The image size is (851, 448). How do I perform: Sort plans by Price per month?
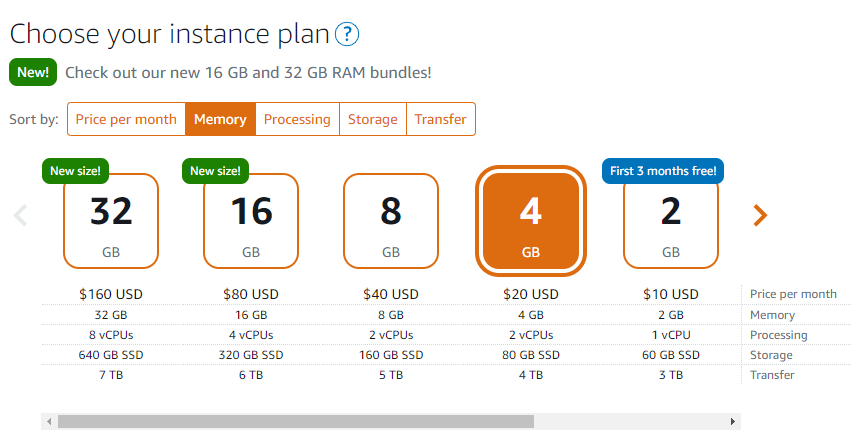pyautogui.click(x=126, y=119)
